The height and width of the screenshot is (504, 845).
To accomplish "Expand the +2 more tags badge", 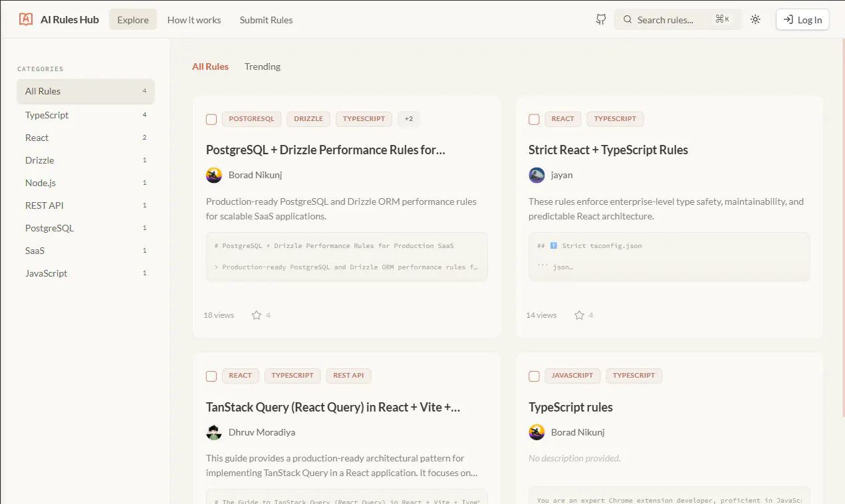I will pos(409,119).
